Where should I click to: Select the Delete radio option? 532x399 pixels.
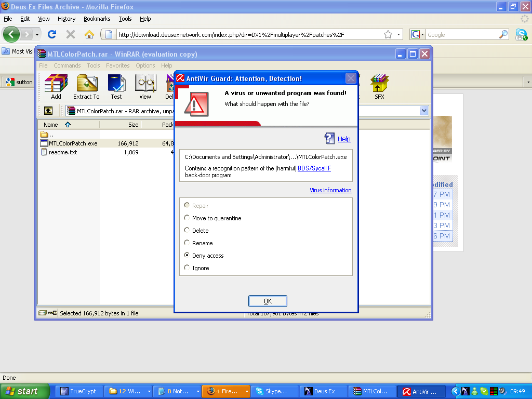[x=187, y=230]
